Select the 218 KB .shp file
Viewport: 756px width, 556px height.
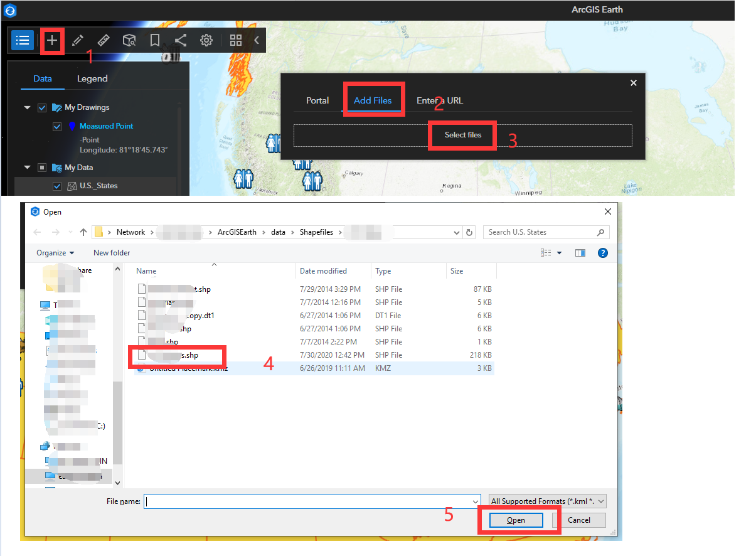coord(315,355)
